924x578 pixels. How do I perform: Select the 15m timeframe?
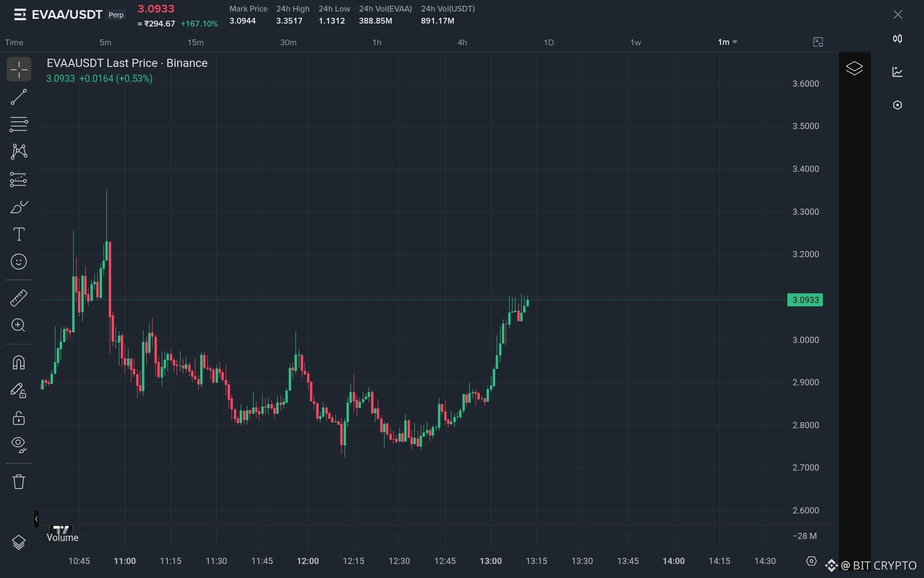pos(195,42)
